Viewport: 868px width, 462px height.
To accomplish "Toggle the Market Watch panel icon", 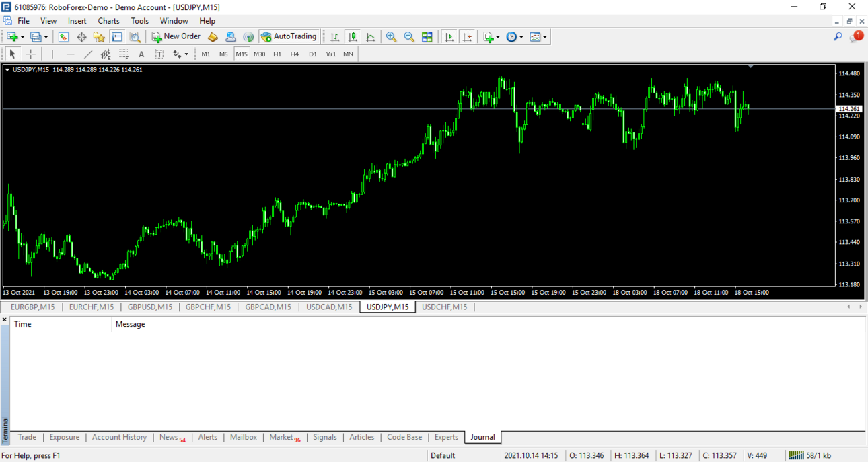I will pyautogui.click(x=63, y=37).
